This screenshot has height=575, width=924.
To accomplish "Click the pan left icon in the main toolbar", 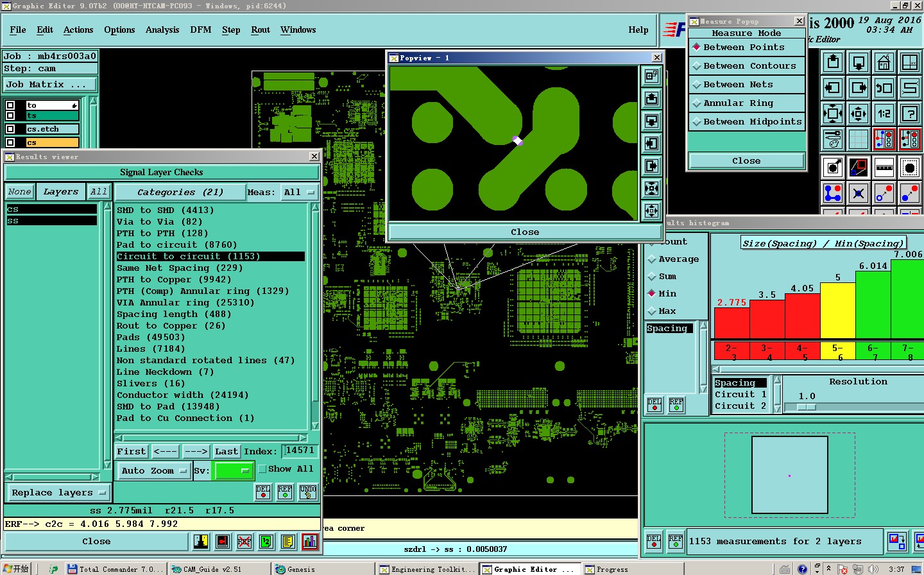I will pyautogui.click(x=833, y=88).
